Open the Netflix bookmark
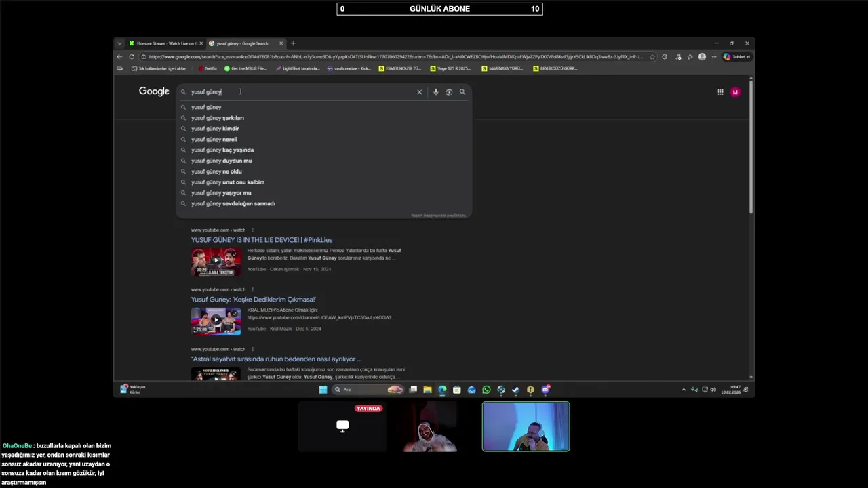Screen dimensions: 868x488 pos(208,68)
